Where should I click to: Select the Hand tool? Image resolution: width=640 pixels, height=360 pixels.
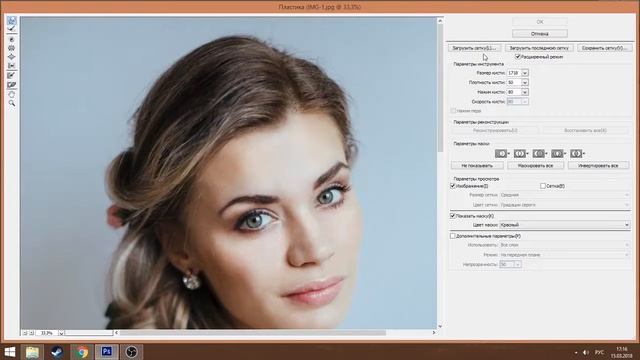pyautogui.click(x=11, y=95)
